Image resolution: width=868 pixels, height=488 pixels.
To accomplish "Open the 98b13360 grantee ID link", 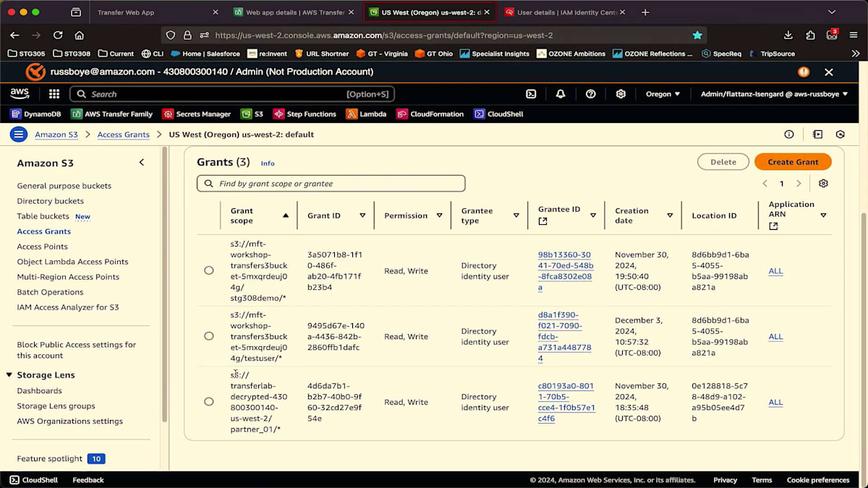I will pyautogui.click(x=566, y=271).
